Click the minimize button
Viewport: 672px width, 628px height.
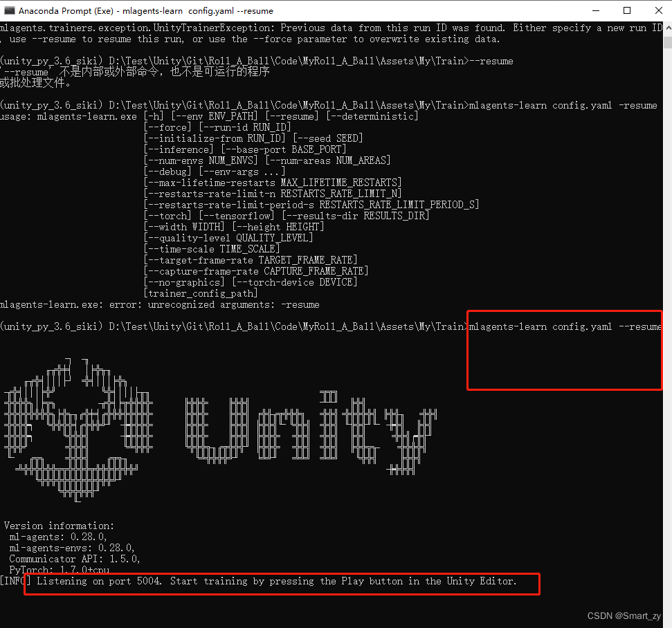(597, 10)
